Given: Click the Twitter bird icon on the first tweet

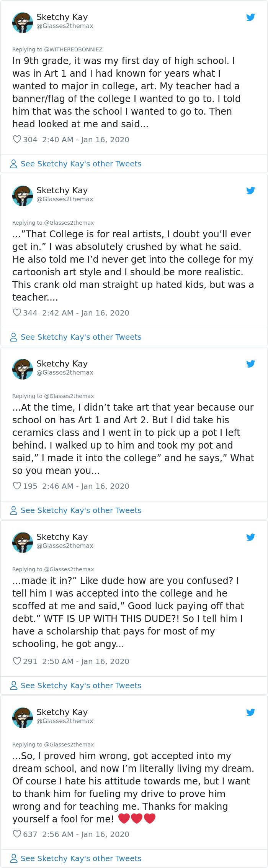Looking at the screenshot, I should [251, 17].
